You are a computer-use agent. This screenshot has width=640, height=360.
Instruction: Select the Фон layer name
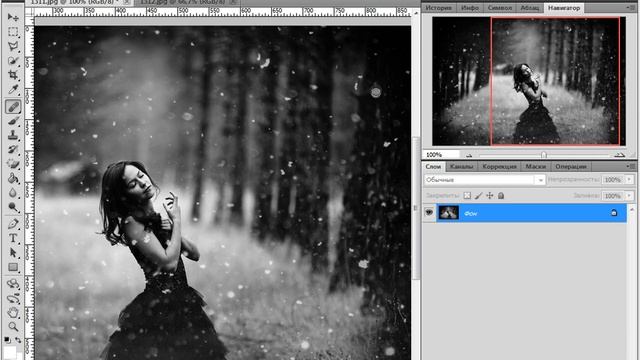[x=471, y=213]
